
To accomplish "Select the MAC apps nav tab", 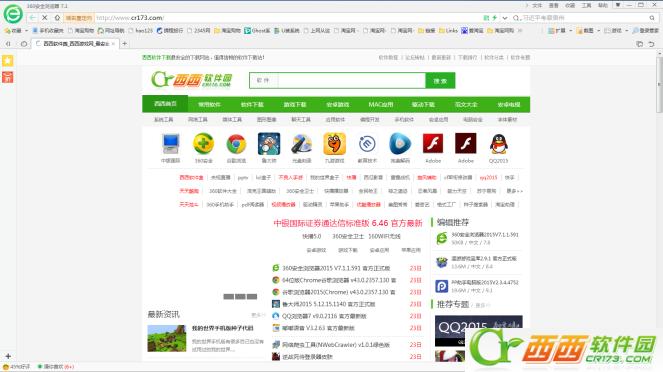I will point(381,104).
